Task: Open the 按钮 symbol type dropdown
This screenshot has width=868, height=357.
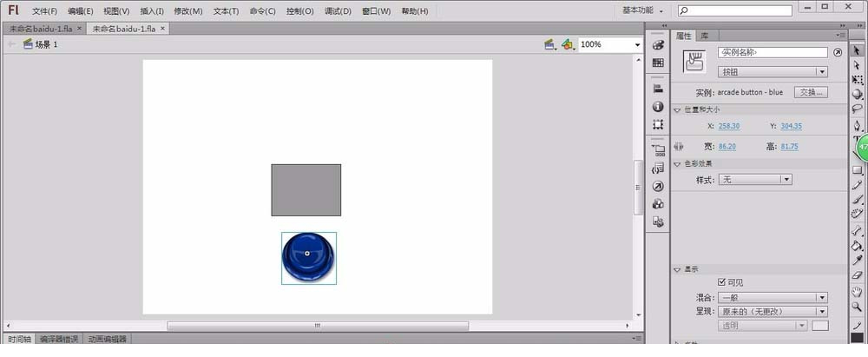Action: click(773, 71)
